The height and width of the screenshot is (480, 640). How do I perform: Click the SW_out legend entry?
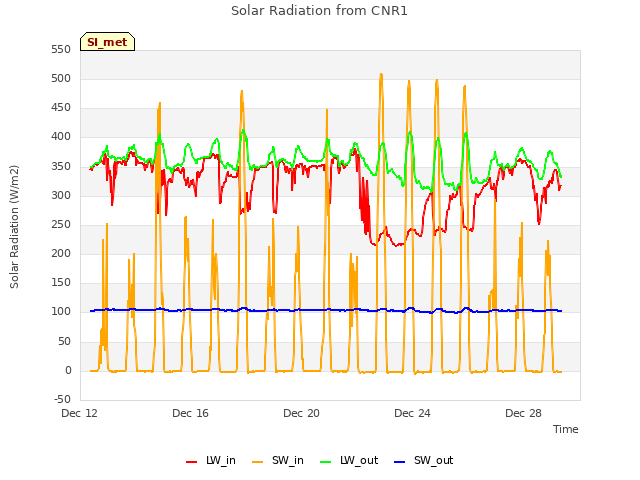[x=423, y=460]
